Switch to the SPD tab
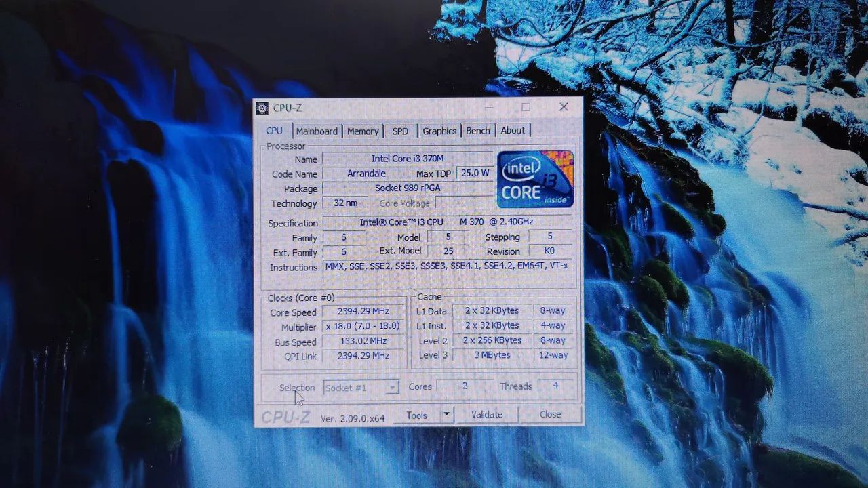Viewport: 868px width, 488px height. [400, 131]
